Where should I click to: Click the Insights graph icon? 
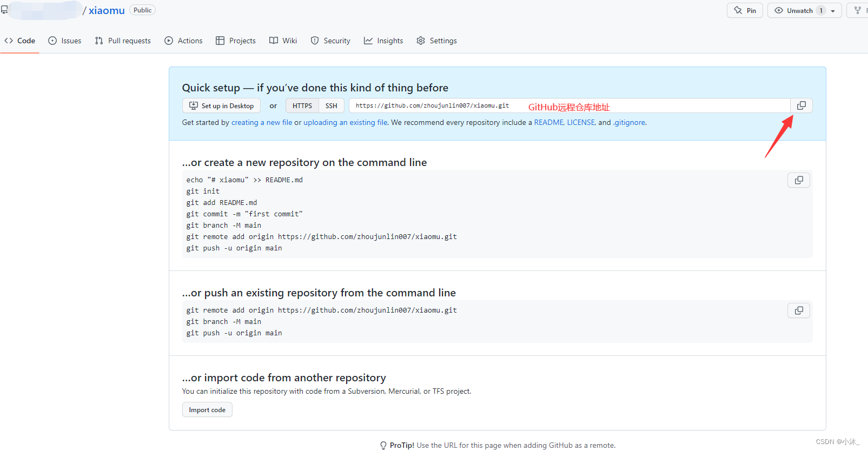click(x=368, y=41)
